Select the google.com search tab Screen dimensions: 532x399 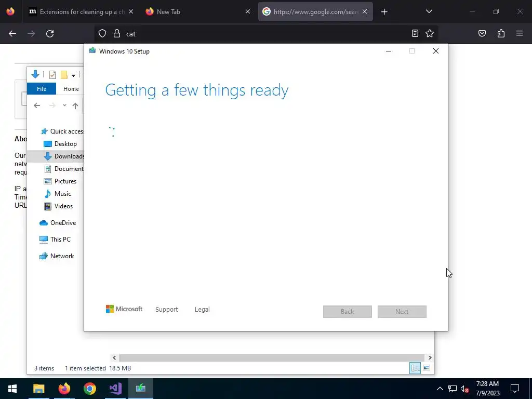(315, 11)
